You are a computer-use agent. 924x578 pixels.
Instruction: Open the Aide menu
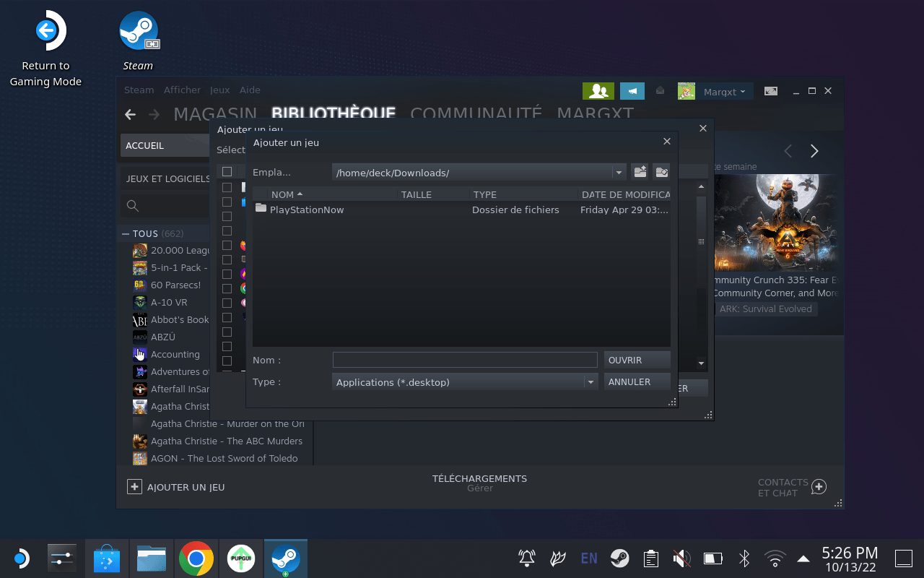[x=250, y=90]
